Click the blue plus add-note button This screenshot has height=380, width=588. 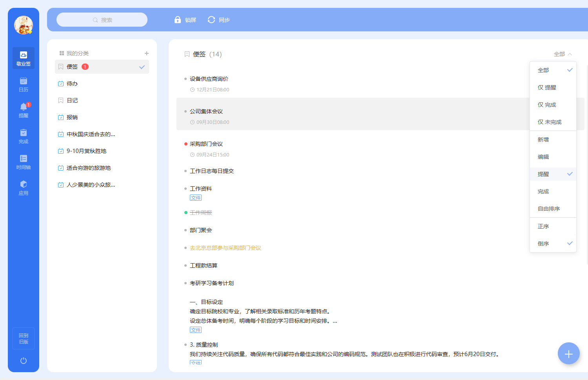[569, 354]
